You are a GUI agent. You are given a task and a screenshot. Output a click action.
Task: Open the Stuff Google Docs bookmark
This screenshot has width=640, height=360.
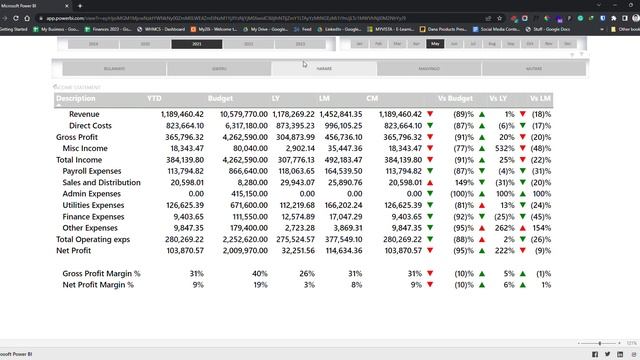pyautogui.click(x=548, y=29)
